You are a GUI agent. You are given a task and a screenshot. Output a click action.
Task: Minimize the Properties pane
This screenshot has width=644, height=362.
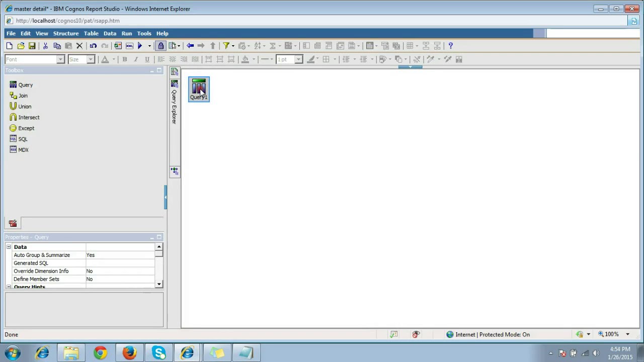[x=152, y=237]
